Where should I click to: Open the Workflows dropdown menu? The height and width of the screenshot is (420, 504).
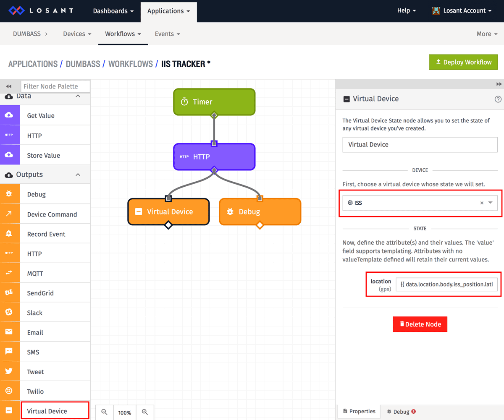coord(123,34)
